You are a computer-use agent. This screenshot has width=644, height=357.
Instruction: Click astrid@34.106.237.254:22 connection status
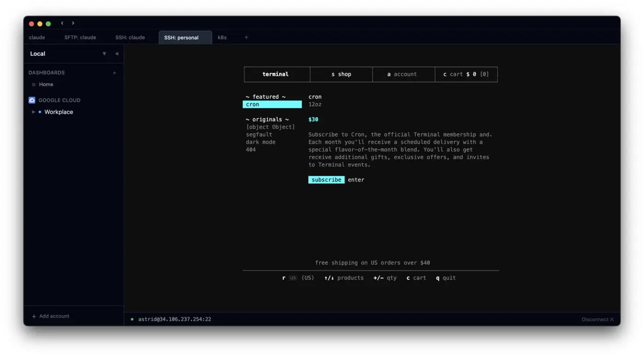click(175, 319)
